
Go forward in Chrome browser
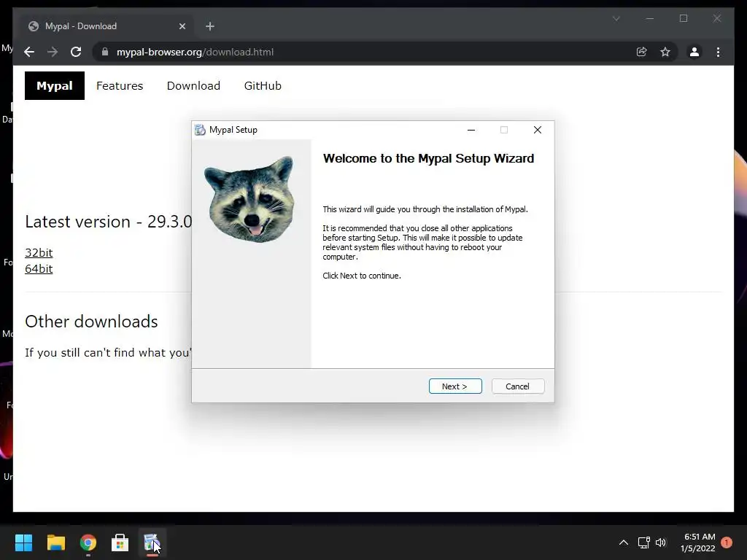53,52
